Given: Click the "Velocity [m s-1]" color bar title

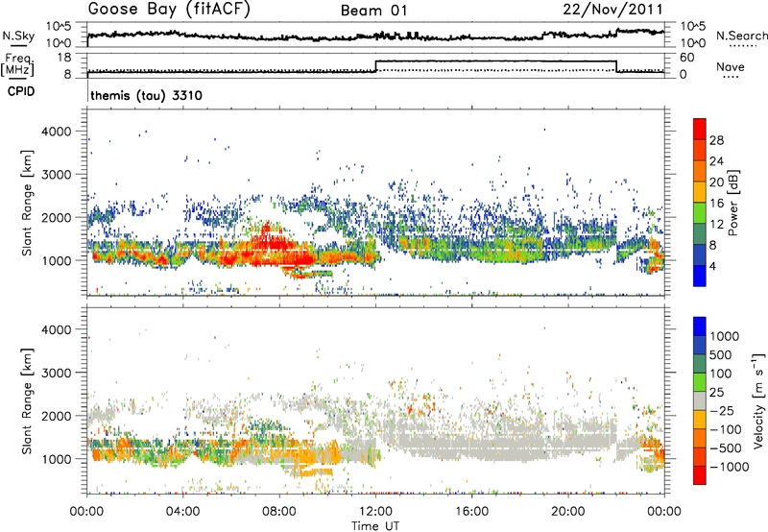Looking at the screenshot, I should [758, 400].
